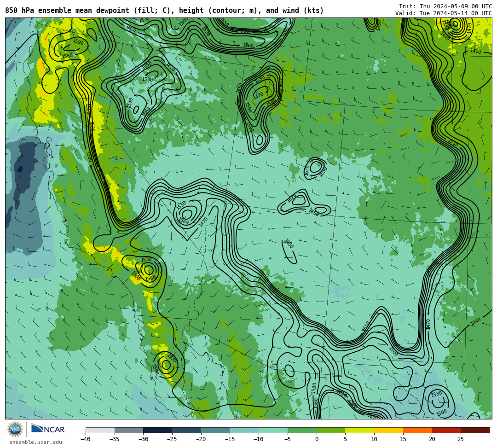Pick the dark red 20 to 25 swatch
Image resolution: width=497 pixels, height=448 pixels.
point(446,430)
